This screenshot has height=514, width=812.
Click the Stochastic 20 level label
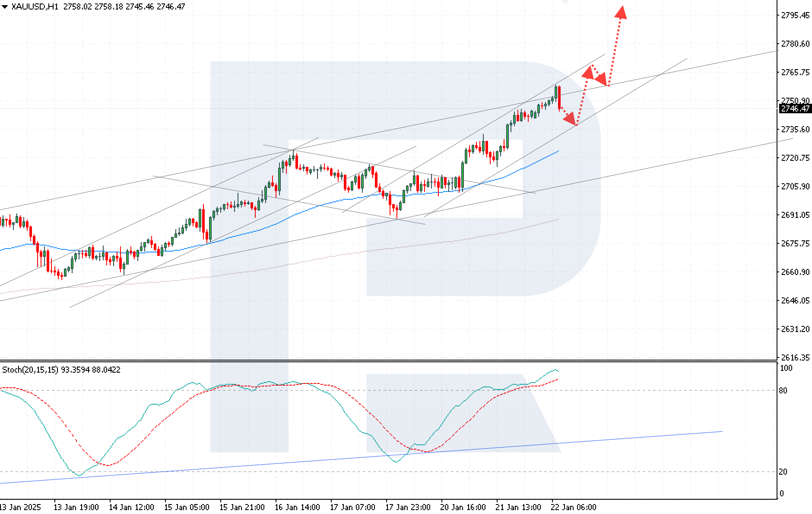783,472
